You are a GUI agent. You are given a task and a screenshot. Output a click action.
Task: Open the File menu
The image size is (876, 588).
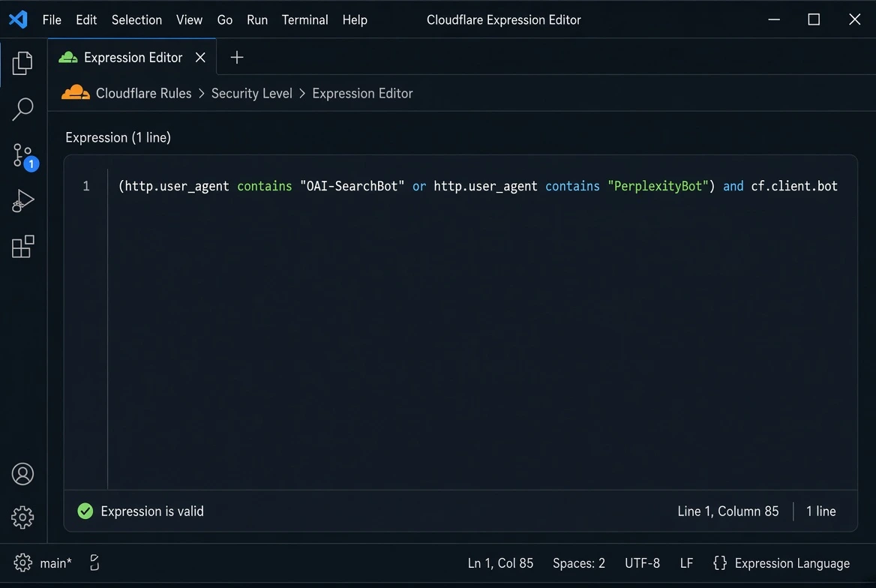pyautogui.click(x=52, y=20)
